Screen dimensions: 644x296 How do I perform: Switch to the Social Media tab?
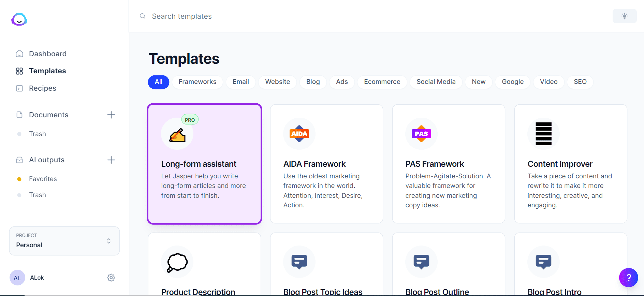[436, 82]
